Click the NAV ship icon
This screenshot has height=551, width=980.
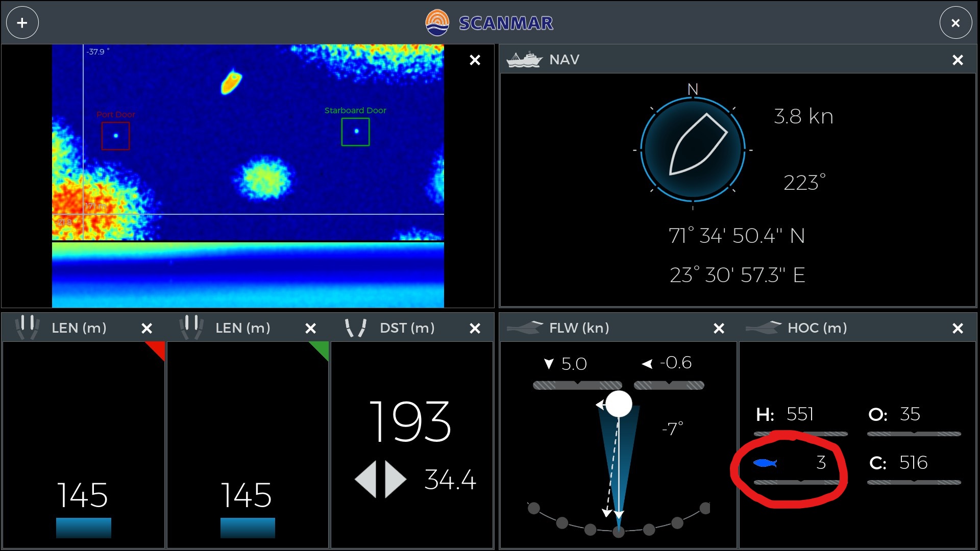coord(524,60)
